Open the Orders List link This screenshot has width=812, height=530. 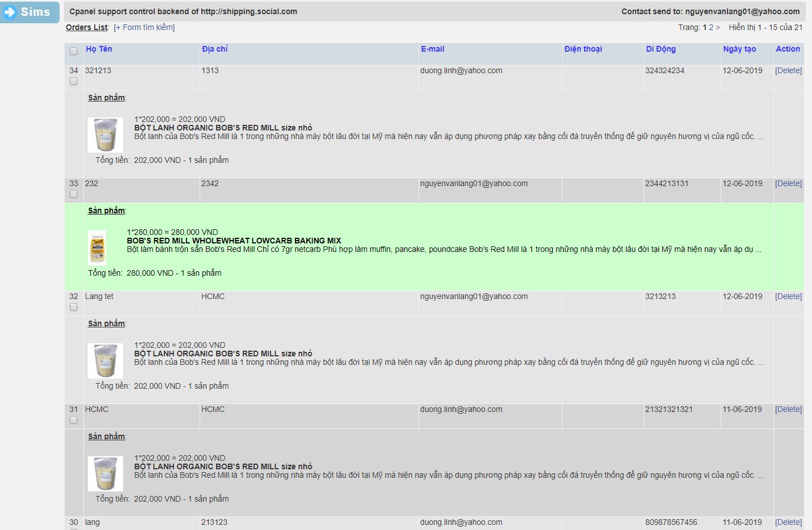pos(86,27)
